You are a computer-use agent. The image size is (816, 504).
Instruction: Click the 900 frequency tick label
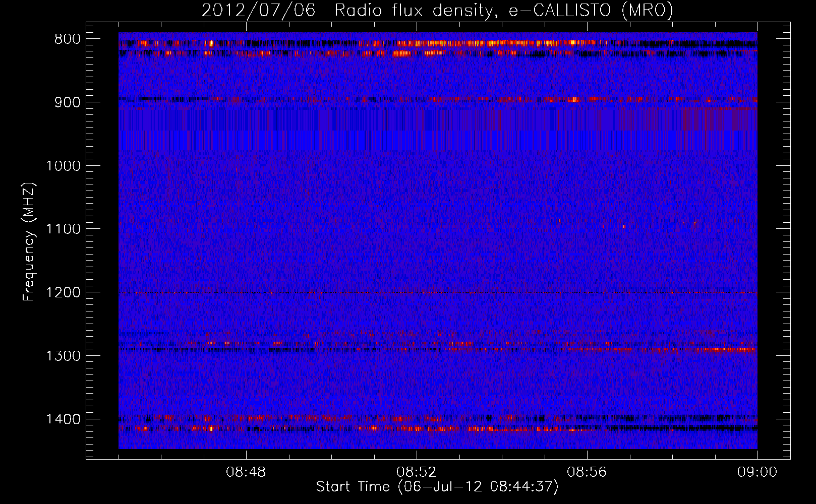tap(67, 102)
